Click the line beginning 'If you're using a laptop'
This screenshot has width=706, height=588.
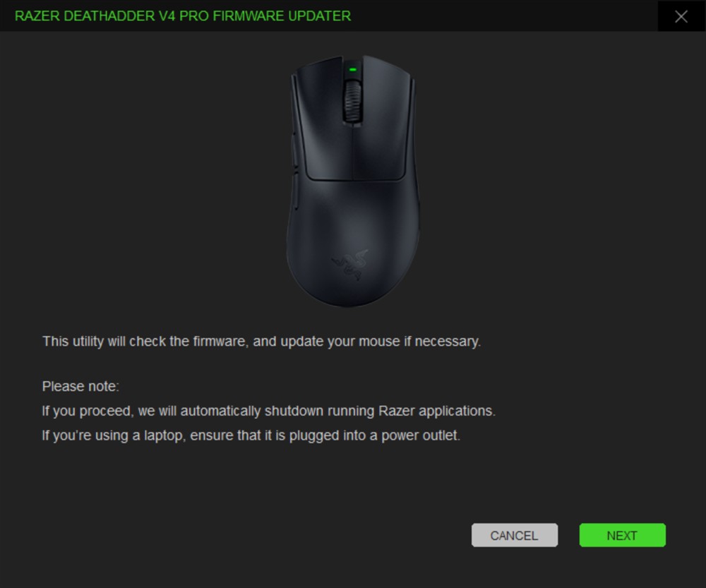251,436
